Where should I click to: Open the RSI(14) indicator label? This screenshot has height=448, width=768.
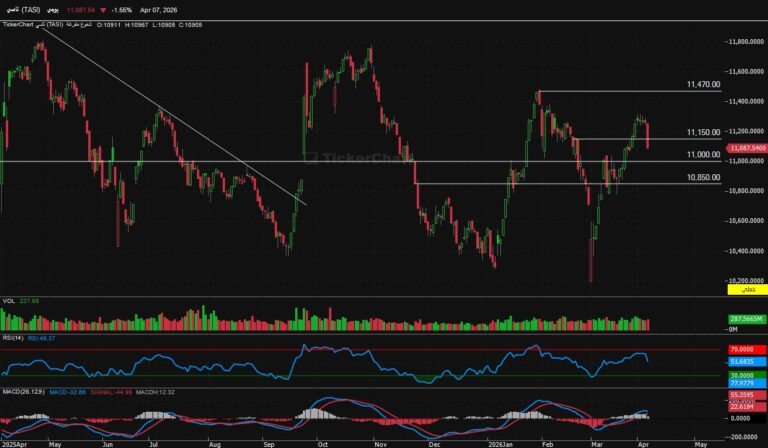click(11, 338)
